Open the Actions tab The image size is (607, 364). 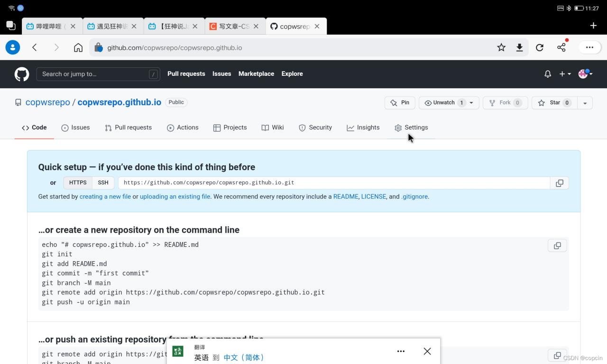pyautogui.click(x=183, y=127)
